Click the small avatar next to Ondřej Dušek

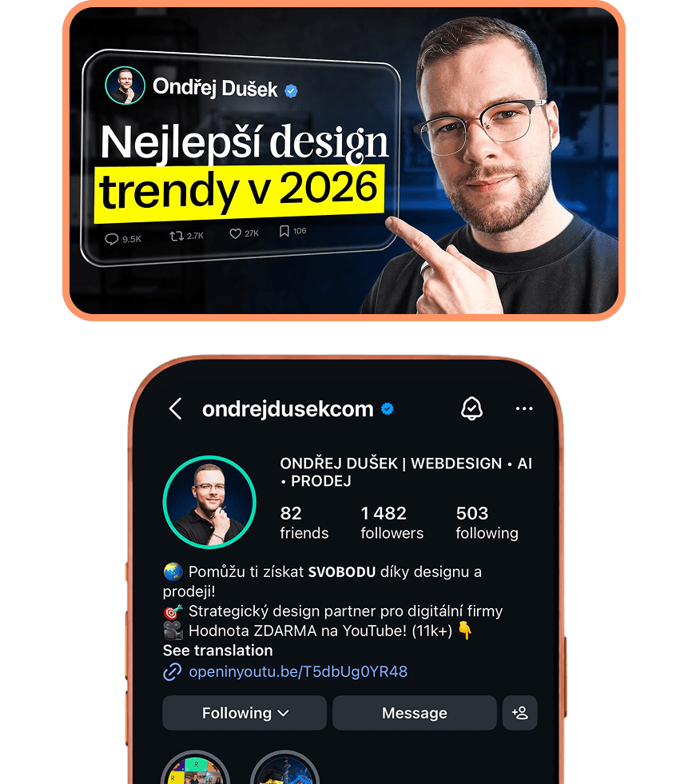(x=125, y=86)
